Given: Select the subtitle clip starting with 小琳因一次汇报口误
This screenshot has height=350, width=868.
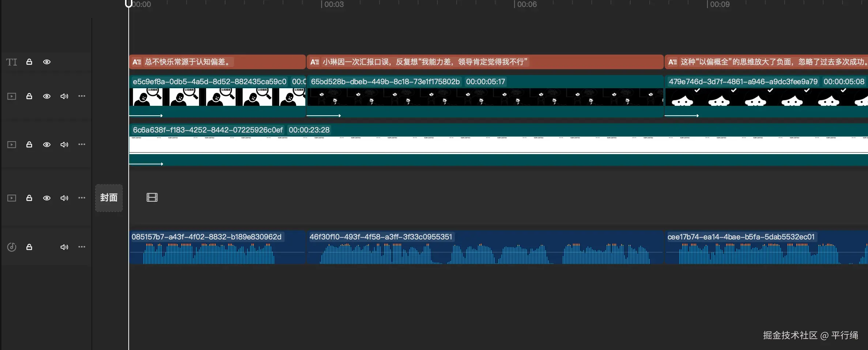Looking at the screenshot, I should (485, 62).
